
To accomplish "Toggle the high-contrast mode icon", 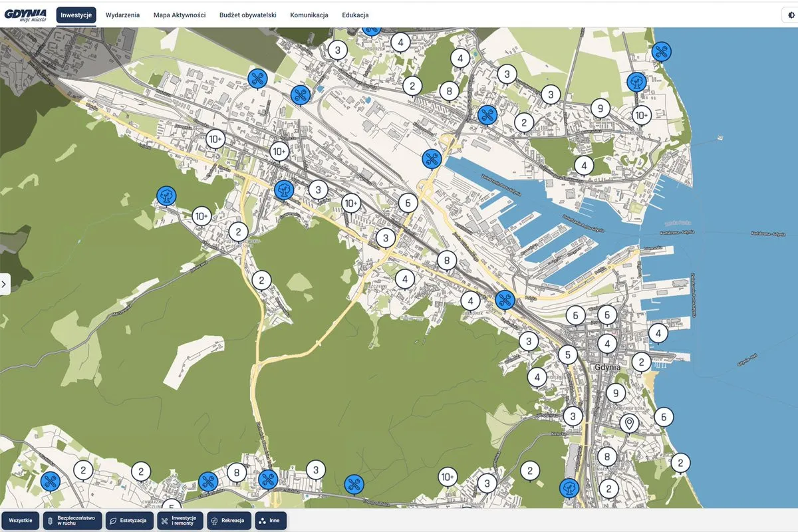I will click(789, 15).
